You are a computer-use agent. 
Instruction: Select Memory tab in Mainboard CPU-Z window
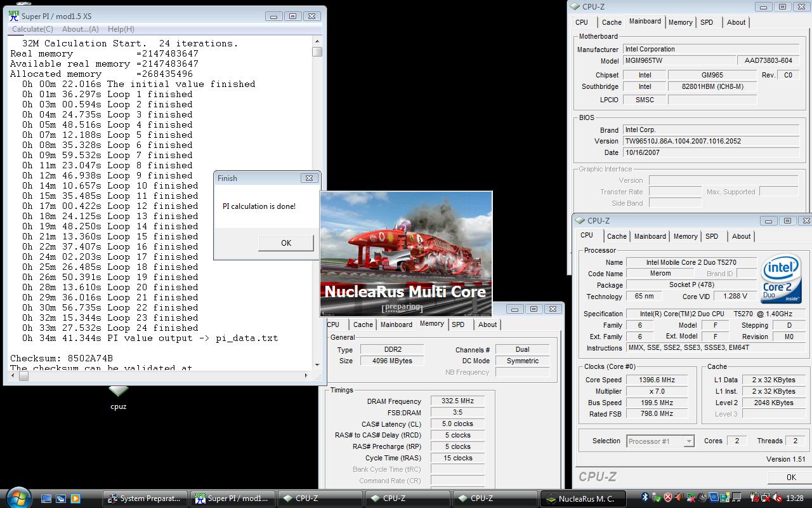pyautogui.click(x=680, y=22)
